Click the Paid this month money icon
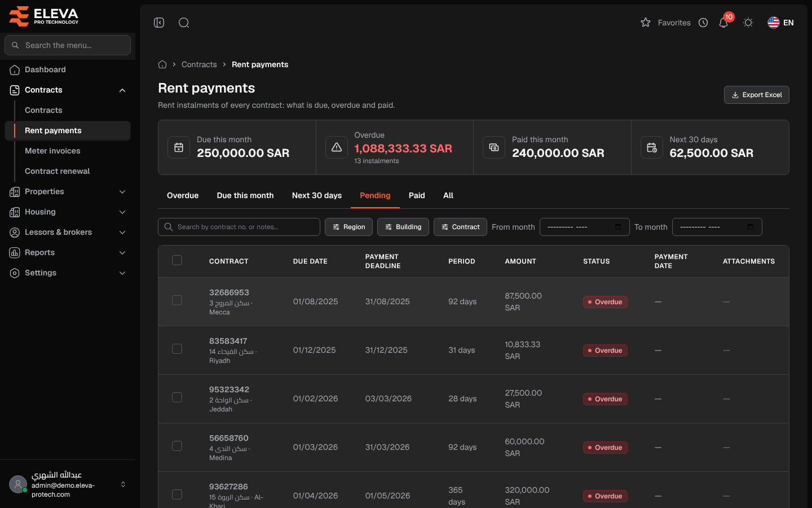The height and width of the screenshot is (508, 812). coord(494,147)
